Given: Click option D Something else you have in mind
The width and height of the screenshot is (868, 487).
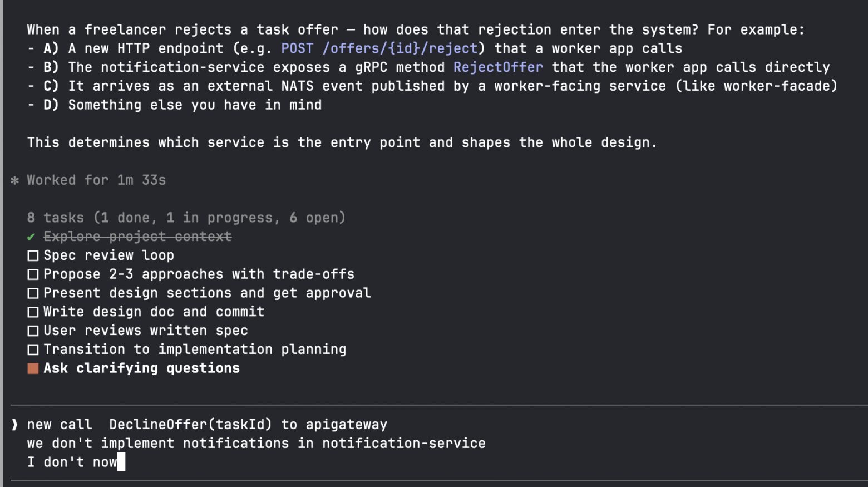Looking at the screenshot, I should click(175, 105).
